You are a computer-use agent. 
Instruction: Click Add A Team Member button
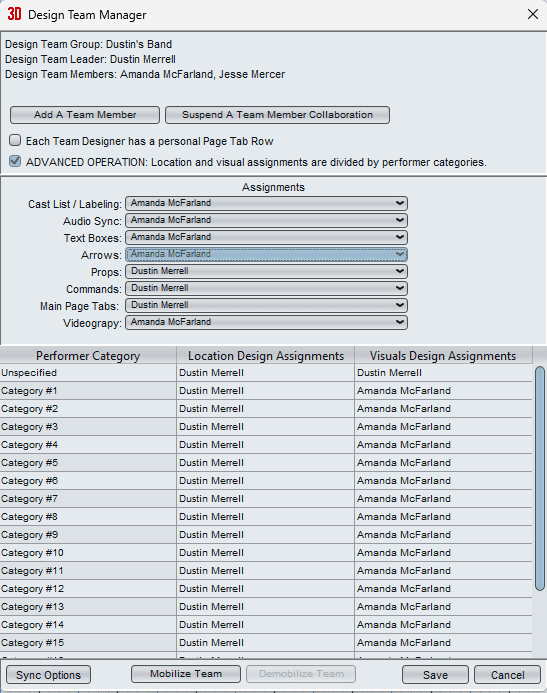pos(85,115)
